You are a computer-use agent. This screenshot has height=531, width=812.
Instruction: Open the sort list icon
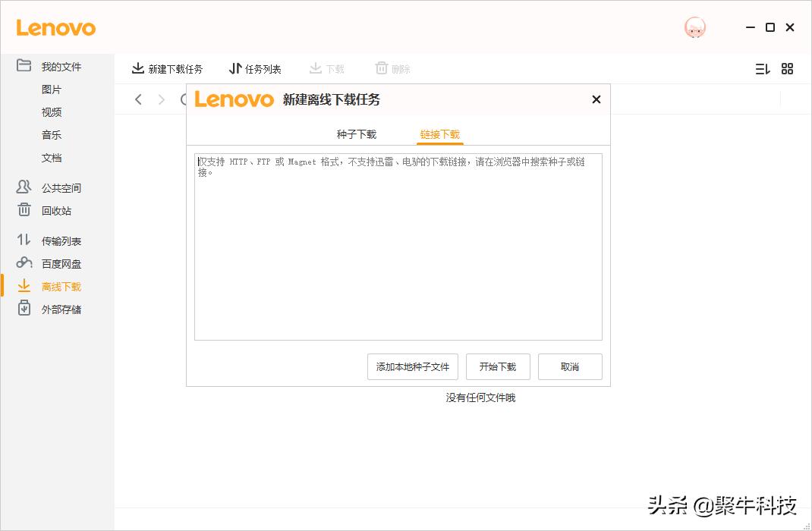[x=762, y=68]
